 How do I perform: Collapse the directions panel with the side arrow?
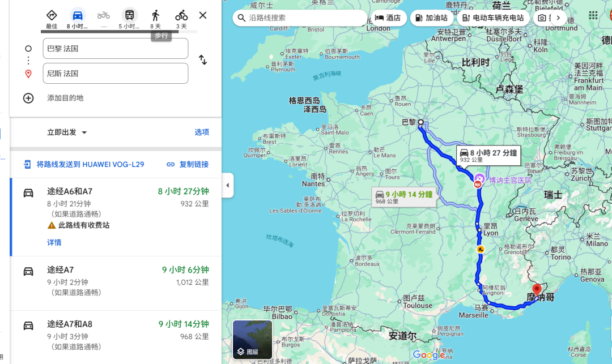coord(228,185)
